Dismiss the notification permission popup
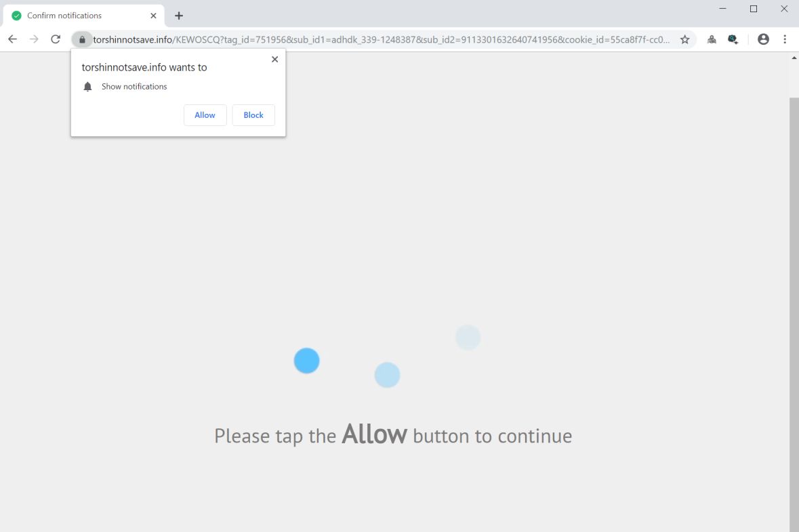 pos(274,59)
